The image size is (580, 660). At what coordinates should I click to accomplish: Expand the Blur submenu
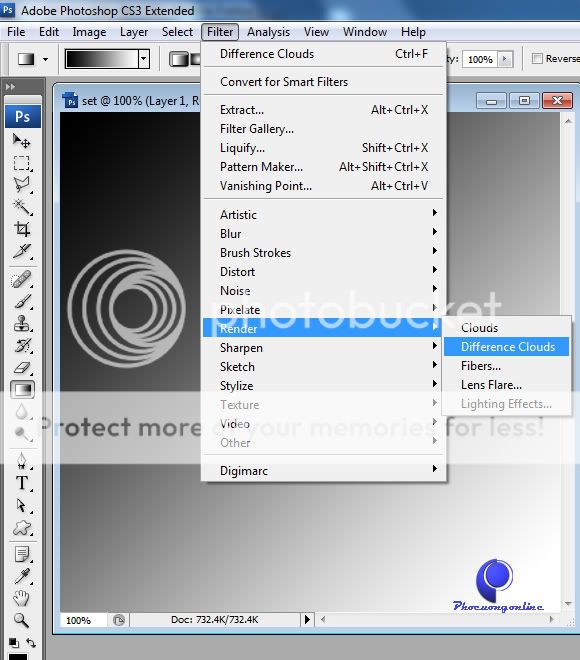(x=323, y=234)
